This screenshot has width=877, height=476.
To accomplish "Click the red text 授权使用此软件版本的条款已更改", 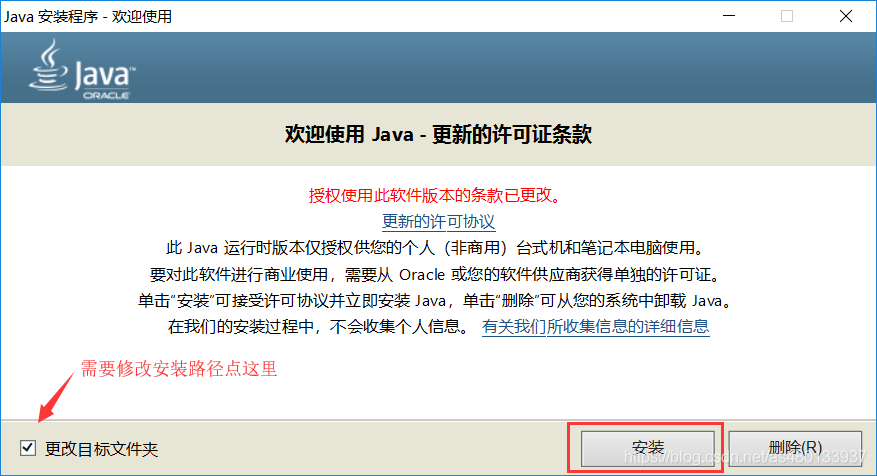I will [435, 195].
